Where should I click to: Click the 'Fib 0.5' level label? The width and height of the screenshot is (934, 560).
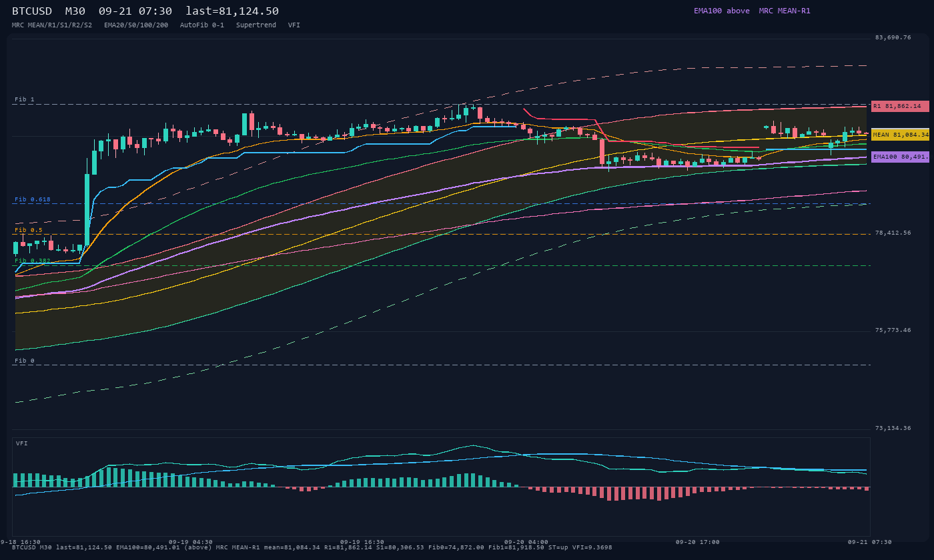(29, 231)
